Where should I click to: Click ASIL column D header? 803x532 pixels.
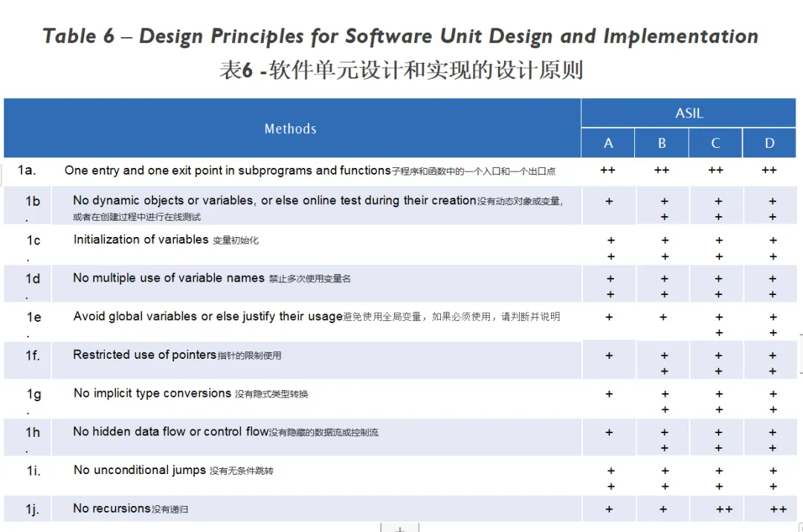(x=770, y=143)
